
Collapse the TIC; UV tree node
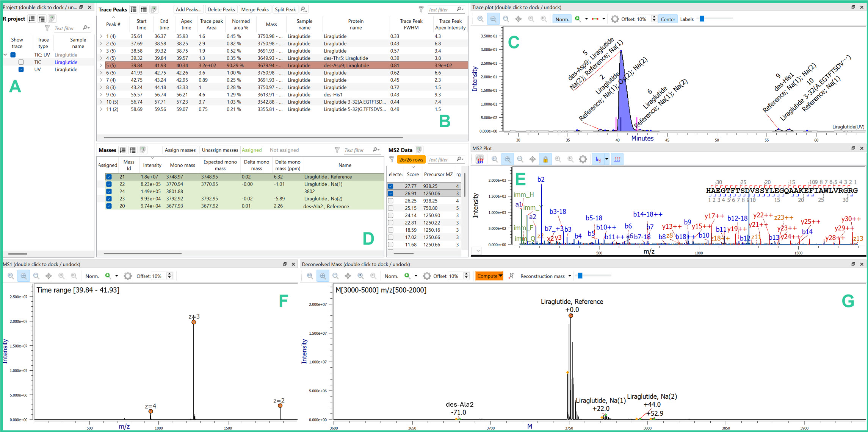(x=5, y=55)
